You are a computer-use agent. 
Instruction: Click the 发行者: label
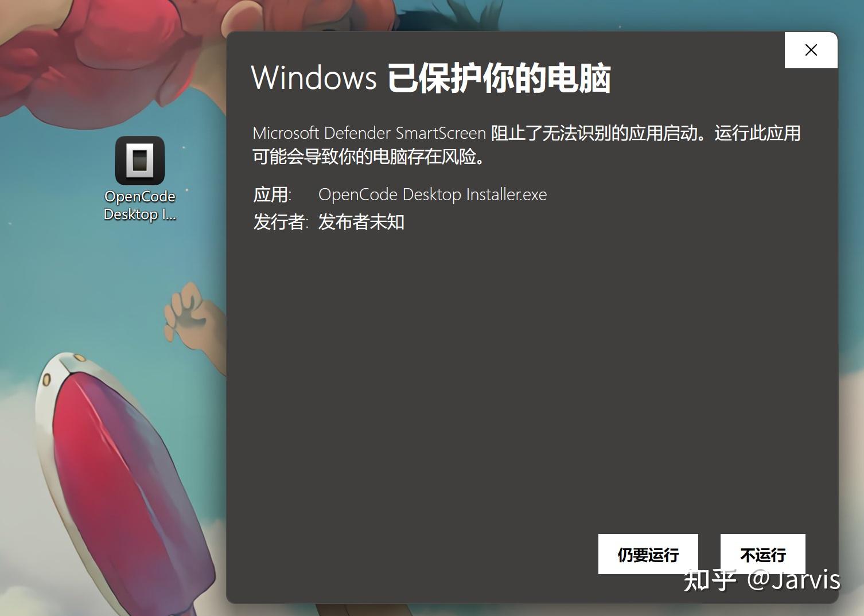tap(281, 222)
